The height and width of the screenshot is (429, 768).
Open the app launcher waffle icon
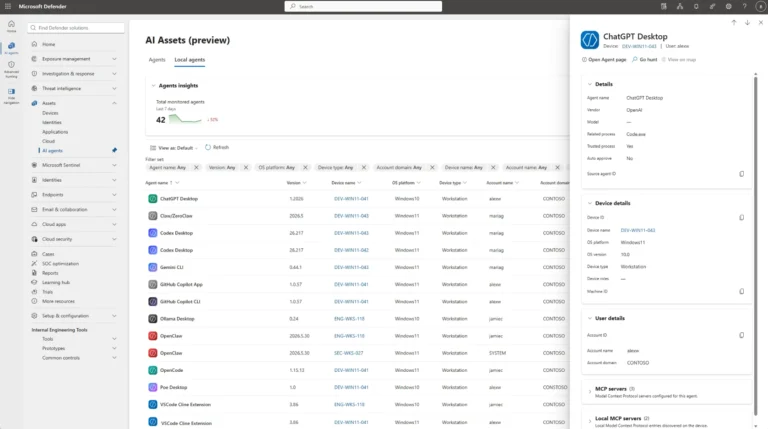pos(8,6)
